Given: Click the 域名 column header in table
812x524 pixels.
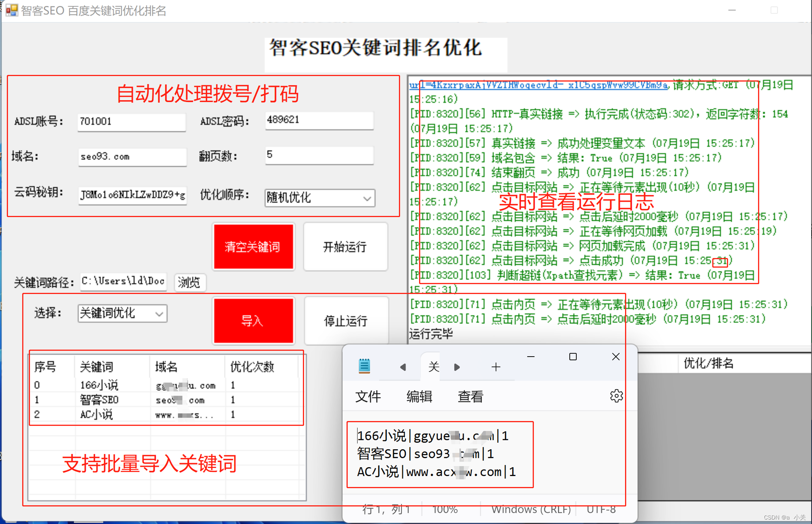Looking at the screenshot, I should pyautogui.click(x=188, y=367).
